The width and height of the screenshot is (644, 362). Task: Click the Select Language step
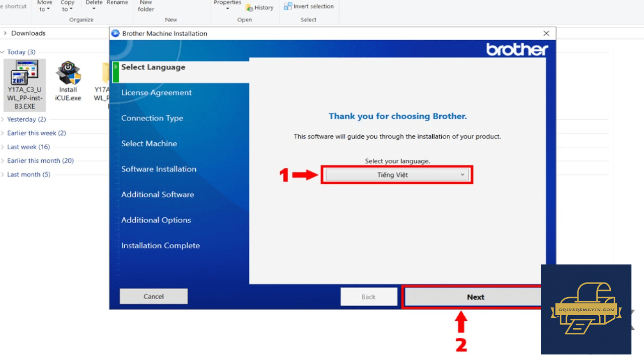pos(153,67)
